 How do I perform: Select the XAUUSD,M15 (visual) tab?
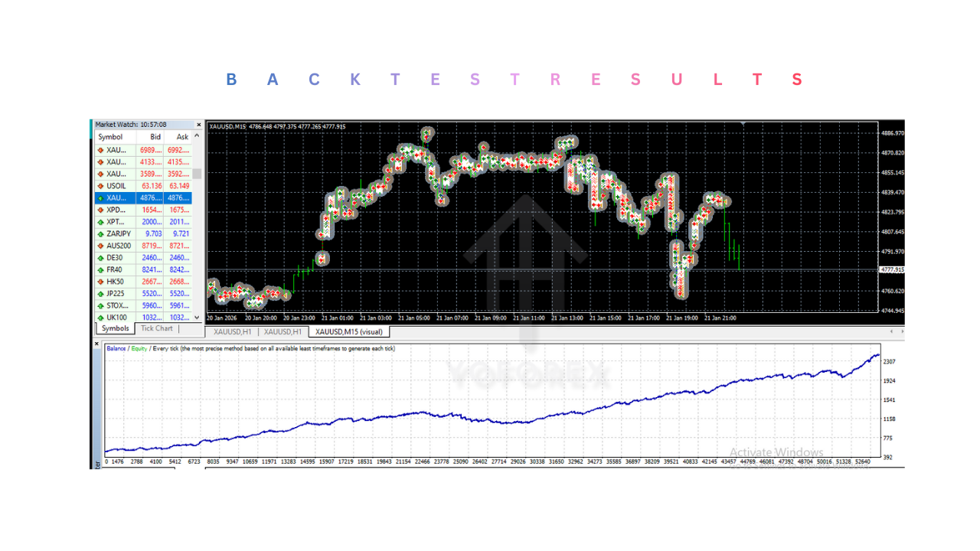pos(348,331)
